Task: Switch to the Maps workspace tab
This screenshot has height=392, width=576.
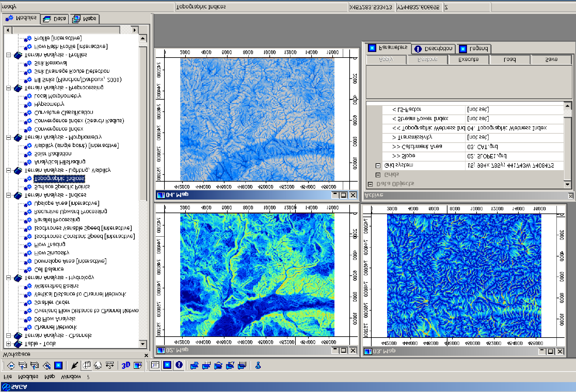Action: (x=84, y=19)
